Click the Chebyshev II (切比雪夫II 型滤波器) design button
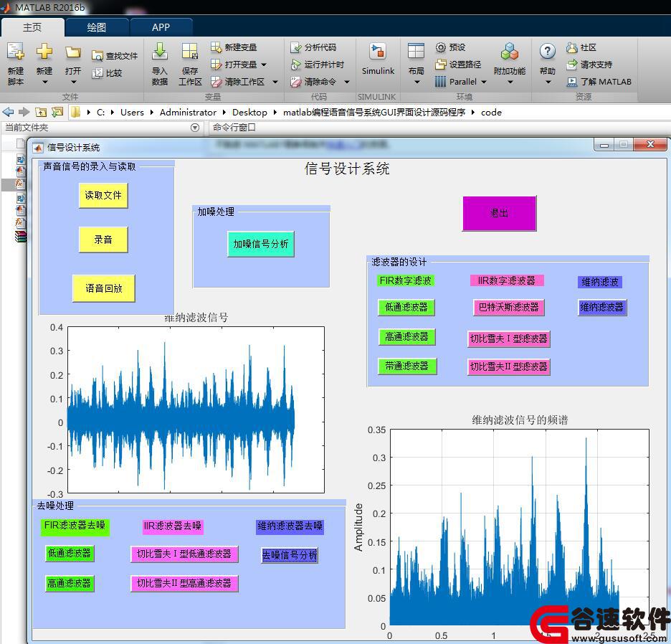671x644 pixels. (x=509, y=366)
